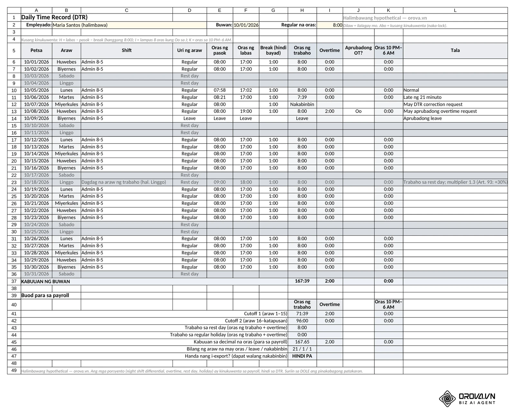Click the shift cell Dagdag na araw ng trabaho
The image size is (515, 420).
tap(126, 182)
